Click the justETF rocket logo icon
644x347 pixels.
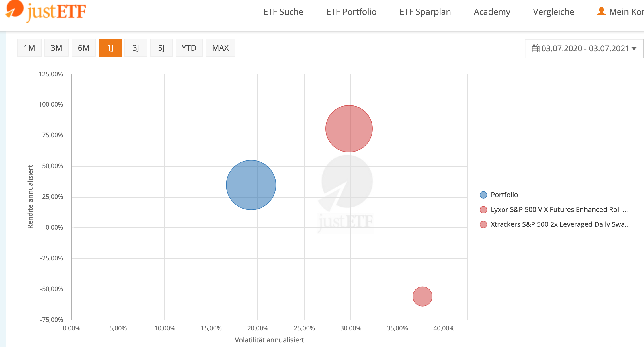(x=15, y=9)
